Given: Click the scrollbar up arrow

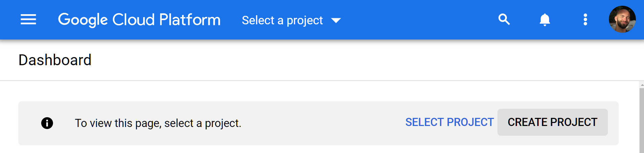Looking at the screenshot, I should pos(642,85).
